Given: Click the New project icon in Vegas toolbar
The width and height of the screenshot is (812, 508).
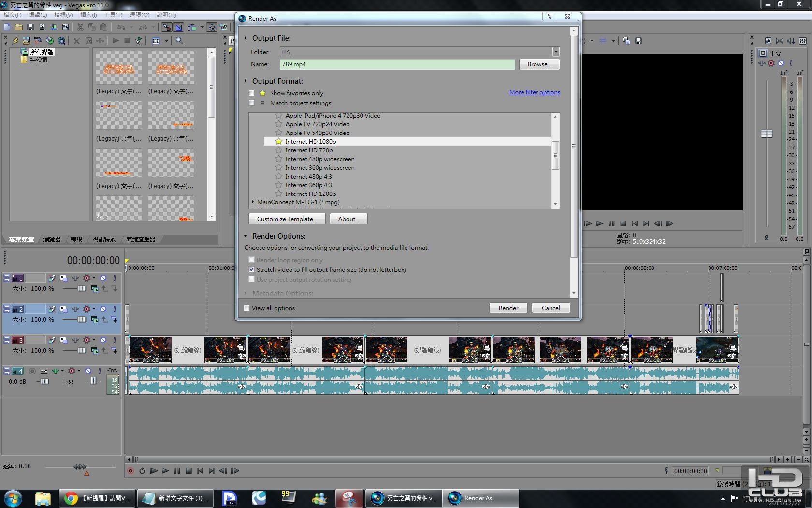Looking at the screenshot, I should click(7, 27).
